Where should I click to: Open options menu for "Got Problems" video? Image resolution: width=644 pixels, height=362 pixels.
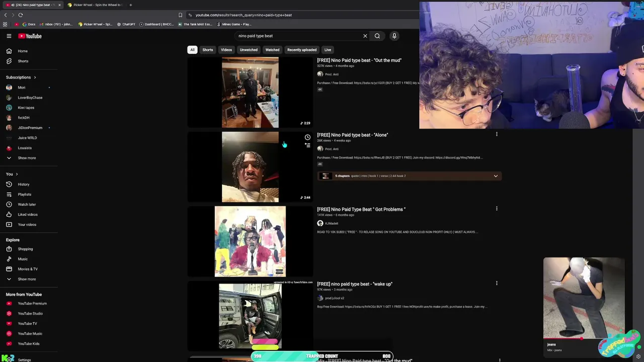[x=497, y=209]
